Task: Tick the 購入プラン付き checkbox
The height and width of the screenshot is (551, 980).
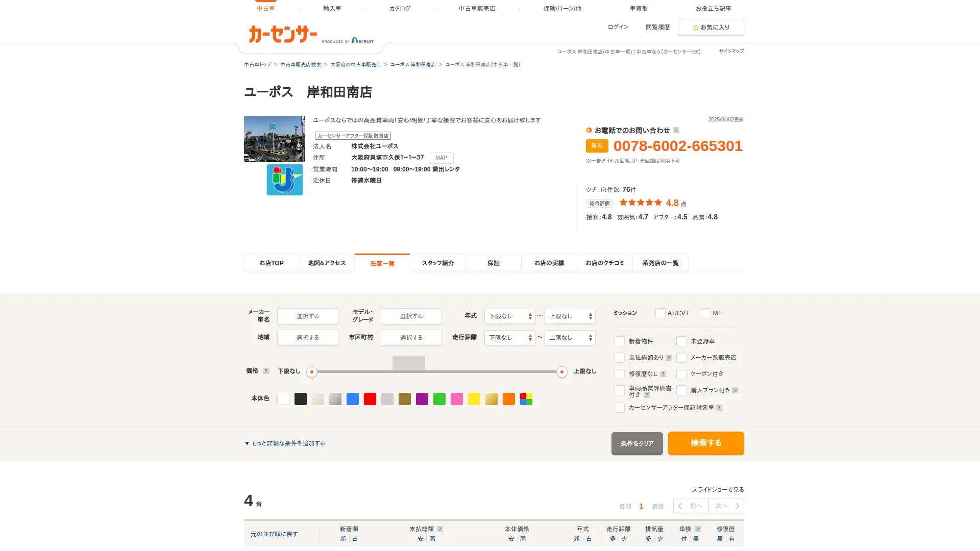Action: tap(681, 390)
